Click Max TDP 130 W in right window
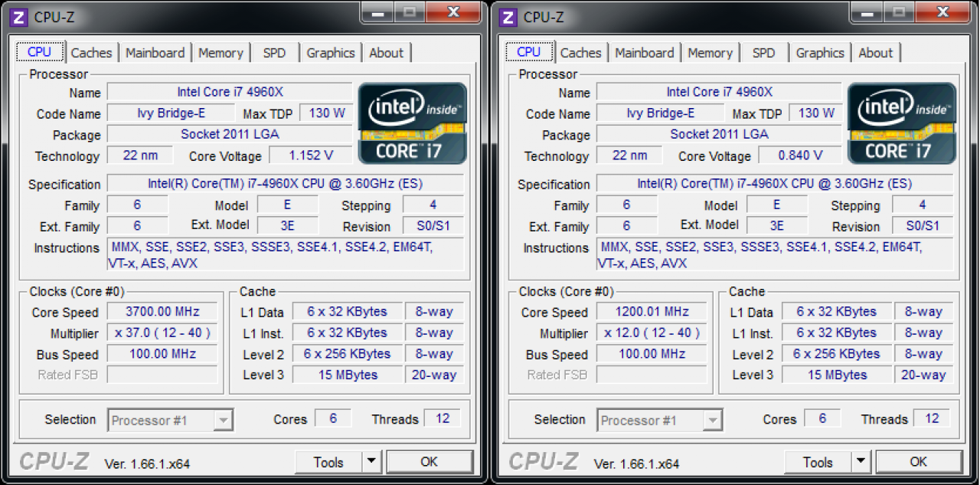 (x=815, y=113)
